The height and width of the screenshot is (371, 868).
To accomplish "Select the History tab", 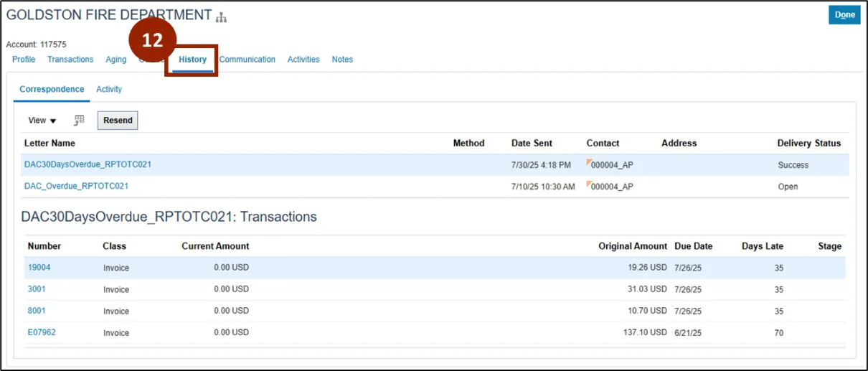I will point(192,60).
